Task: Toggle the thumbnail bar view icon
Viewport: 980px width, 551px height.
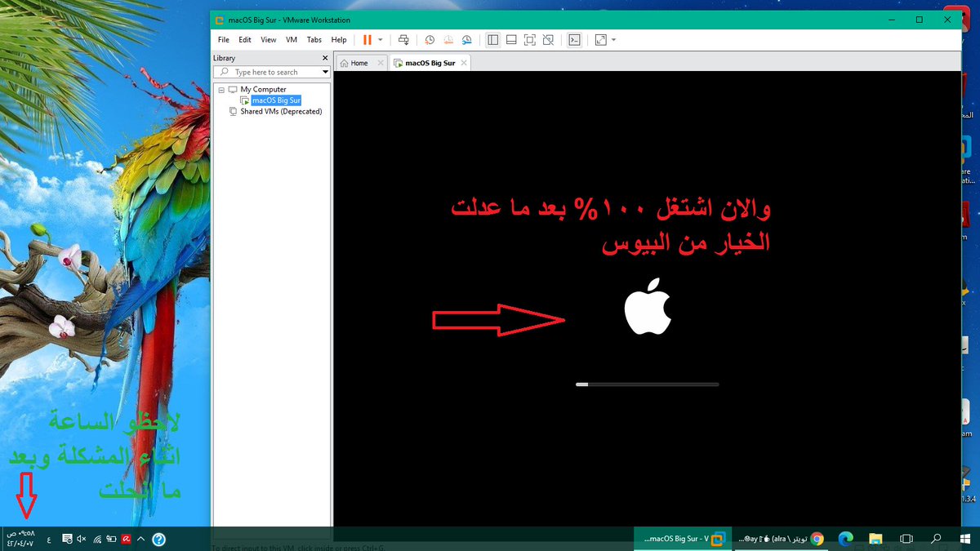Action: tap(510, 39)
